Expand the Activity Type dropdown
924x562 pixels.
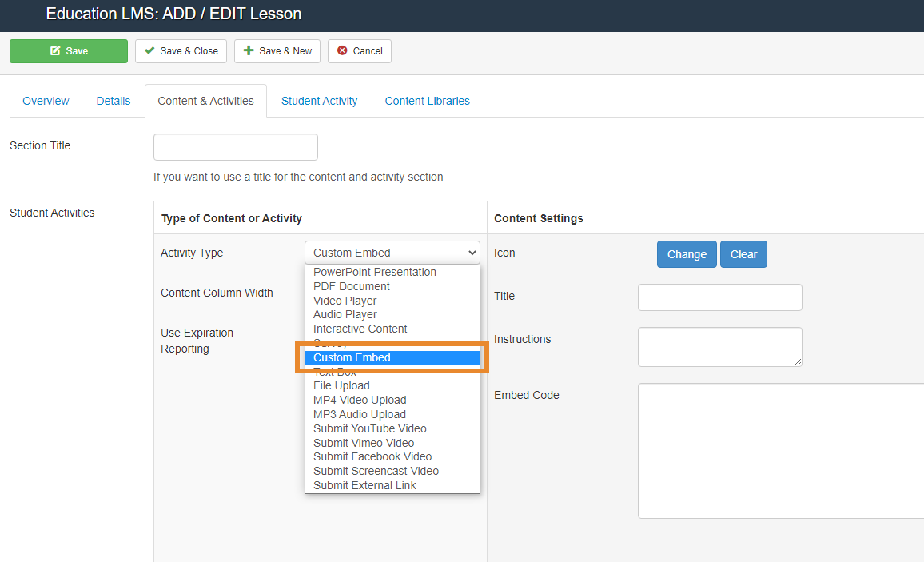pos(392,253)
